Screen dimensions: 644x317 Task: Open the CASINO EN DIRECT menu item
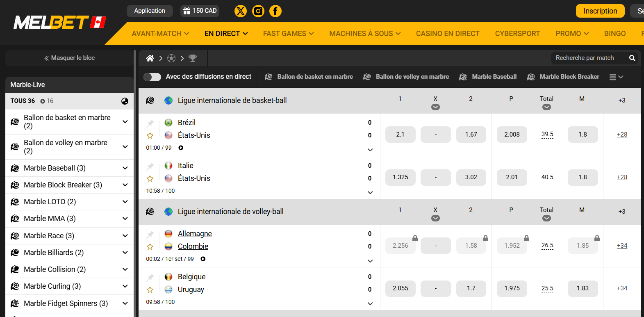point(447,34)
